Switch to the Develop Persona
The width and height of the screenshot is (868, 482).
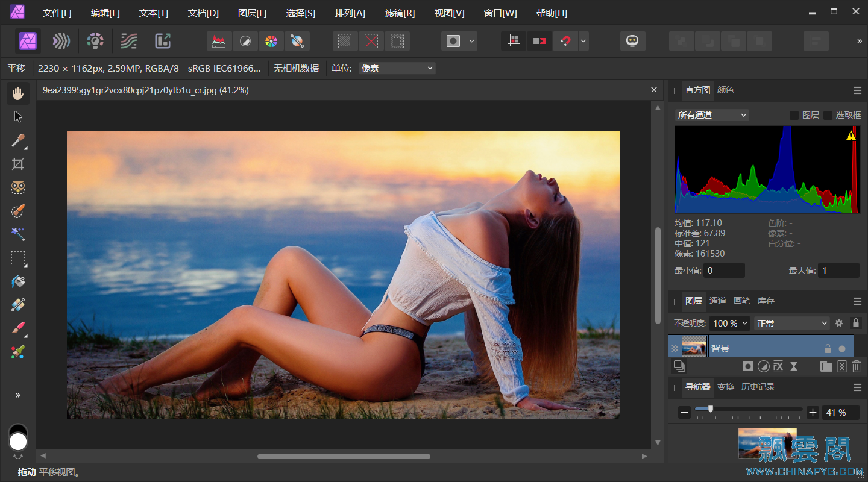coord(95,41)
